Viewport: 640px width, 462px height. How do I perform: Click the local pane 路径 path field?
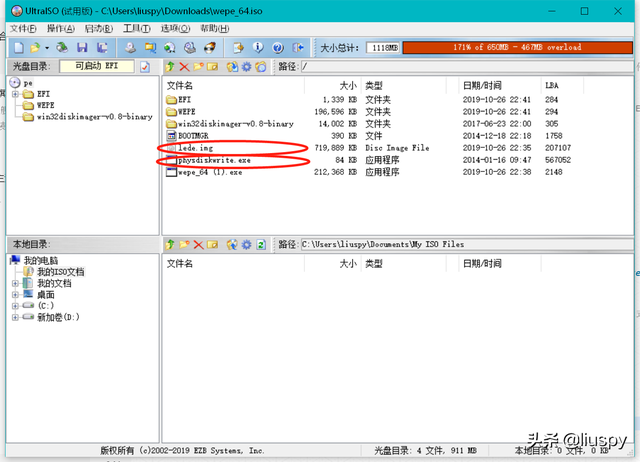(x=467, y=244)
